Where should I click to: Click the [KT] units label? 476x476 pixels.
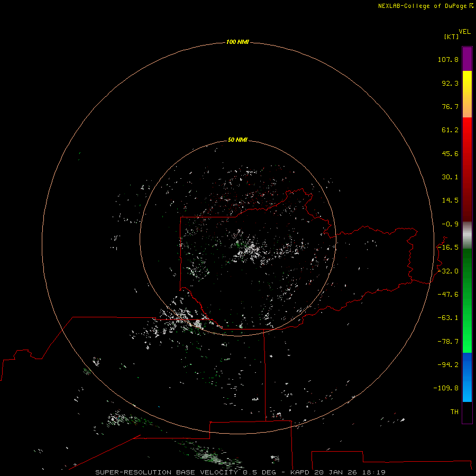point(452,36)
